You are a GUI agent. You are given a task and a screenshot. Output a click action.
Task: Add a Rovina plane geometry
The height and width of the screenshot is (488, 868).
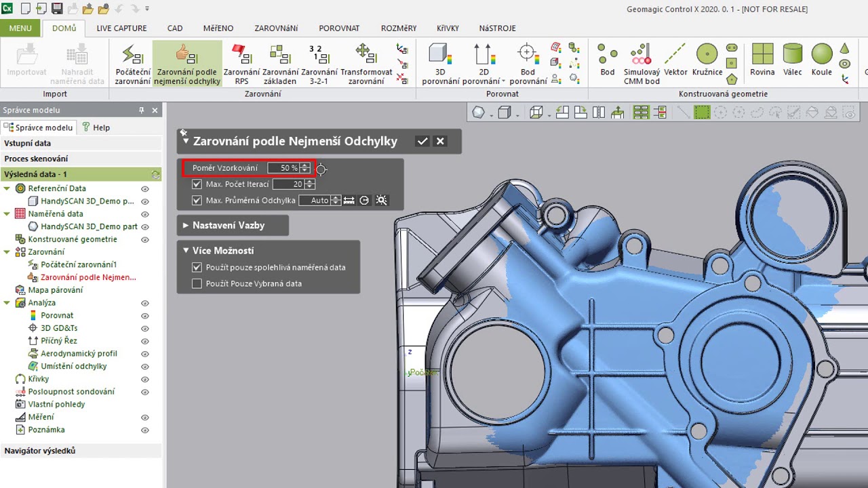pyautogui.click(x=762, y=61)
